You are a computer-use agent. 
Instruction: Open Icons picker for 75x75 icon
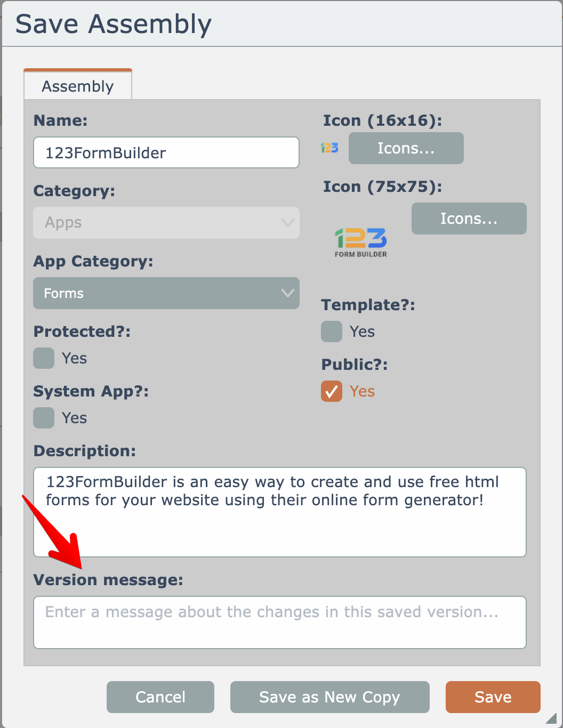(x=469, y=219)
